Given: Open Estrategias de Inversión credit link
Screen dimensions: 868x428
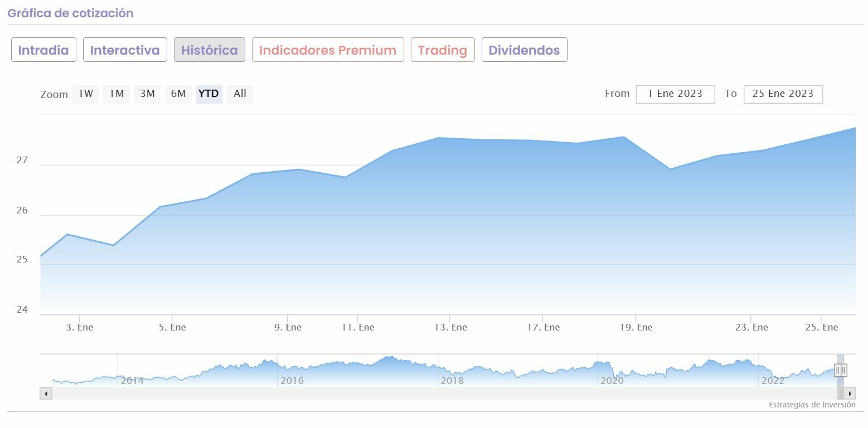Looking at the screenshot, I should tap(812, 405).
